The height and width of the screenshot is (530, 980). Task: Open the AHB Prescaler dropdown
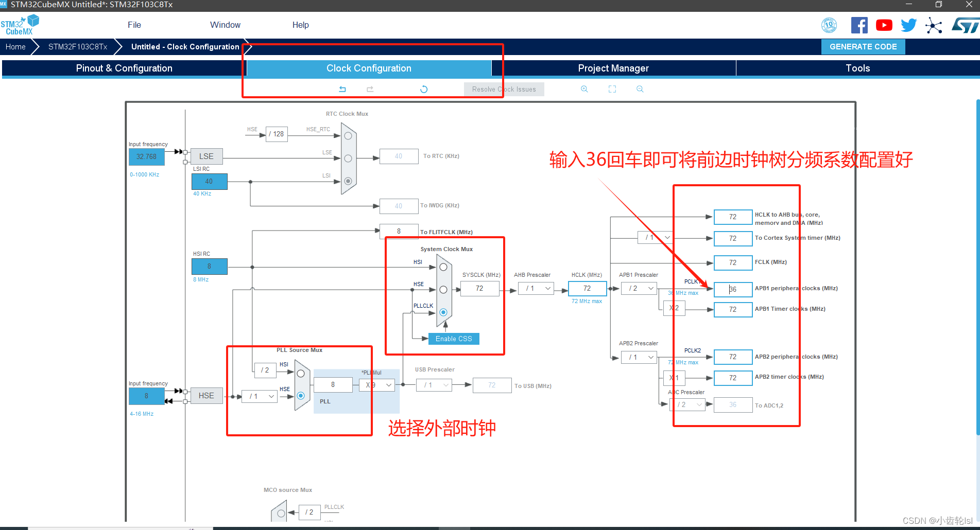pyautogui.click(x=536, y=289)
